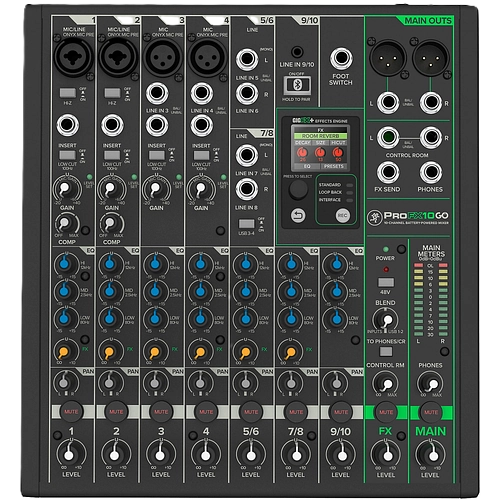Toggle the USB 3-4 switch
Image resolution: width=500 pixels, height=500 pixels.
click(246, 223)
